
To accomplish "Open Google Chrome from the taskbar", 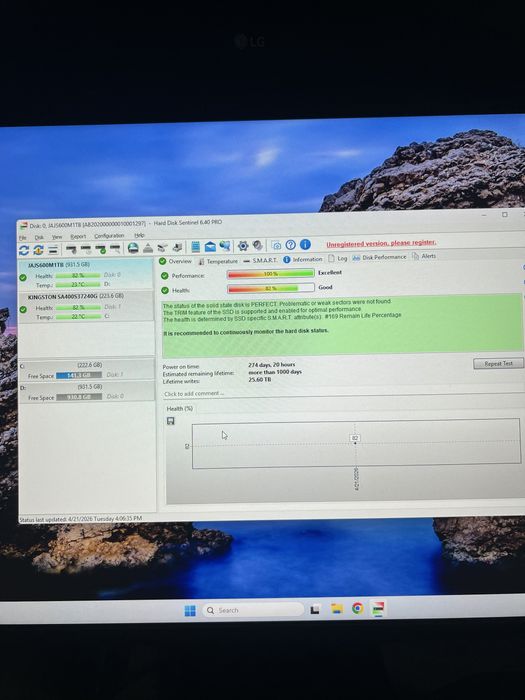I will click(357, 608).
